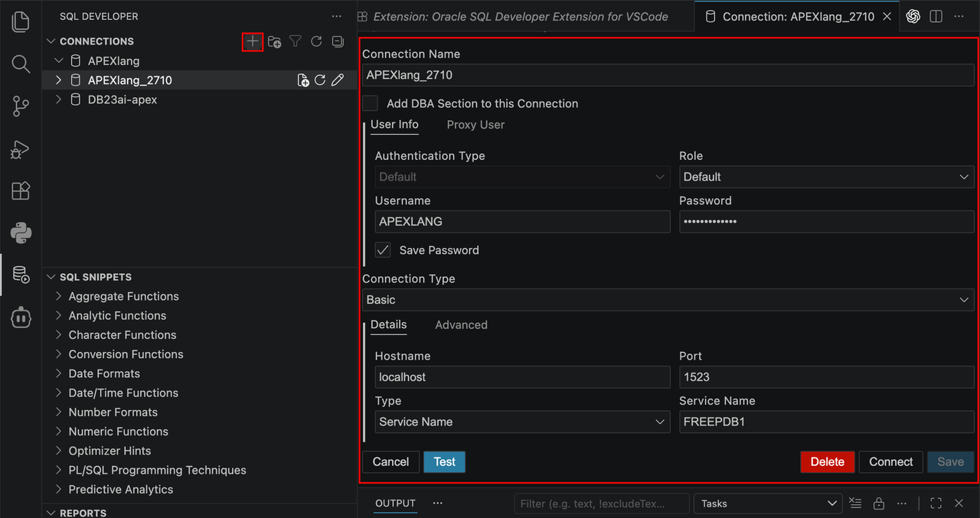Uncheck the Save Password checkbox

pyautogui.click(x=383, y=250)
